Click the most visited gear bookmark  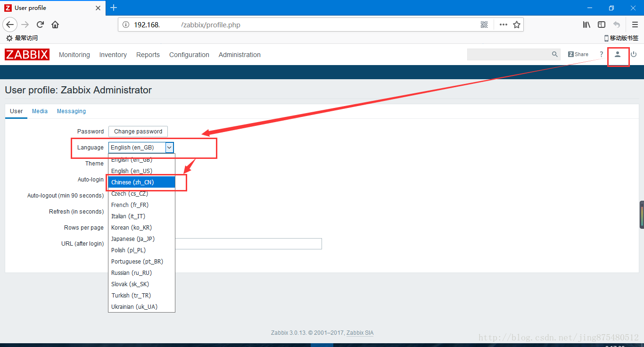pos(22,38)
